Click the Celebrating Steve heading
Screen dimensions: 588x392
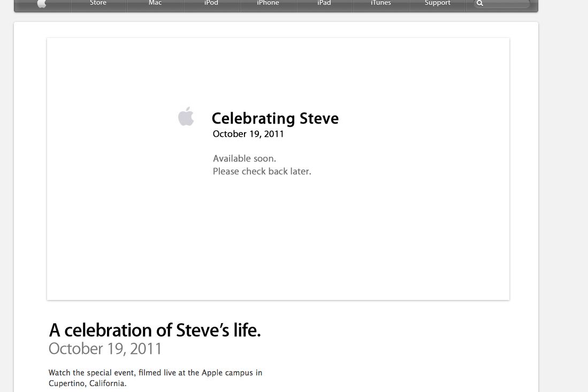(276, 118)
